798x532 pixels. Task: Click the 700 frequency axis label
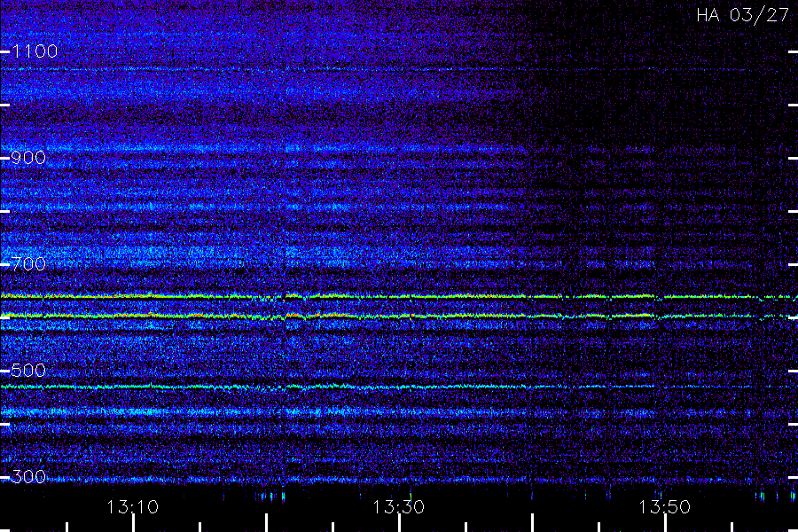click(x=28, y=264)
